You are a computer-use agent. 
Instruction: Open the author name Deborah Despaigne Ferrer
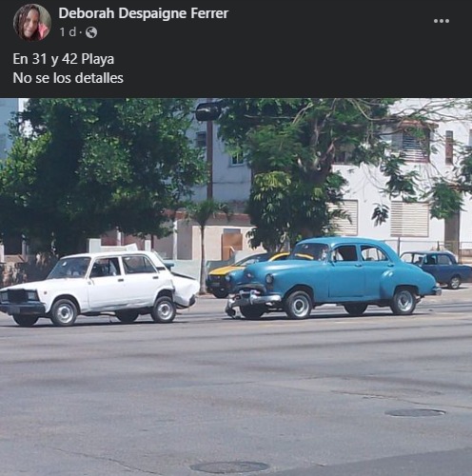(144, 13)
